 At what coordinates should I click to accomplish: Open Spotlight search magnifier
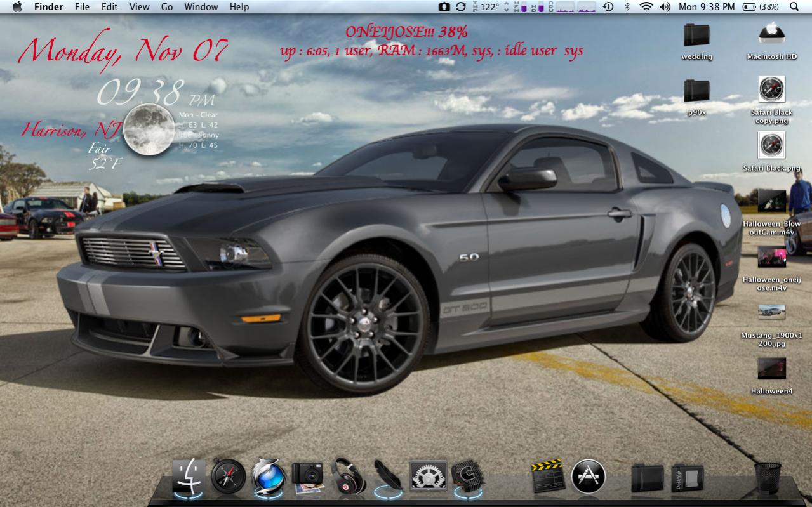click(x=794, y=6)
